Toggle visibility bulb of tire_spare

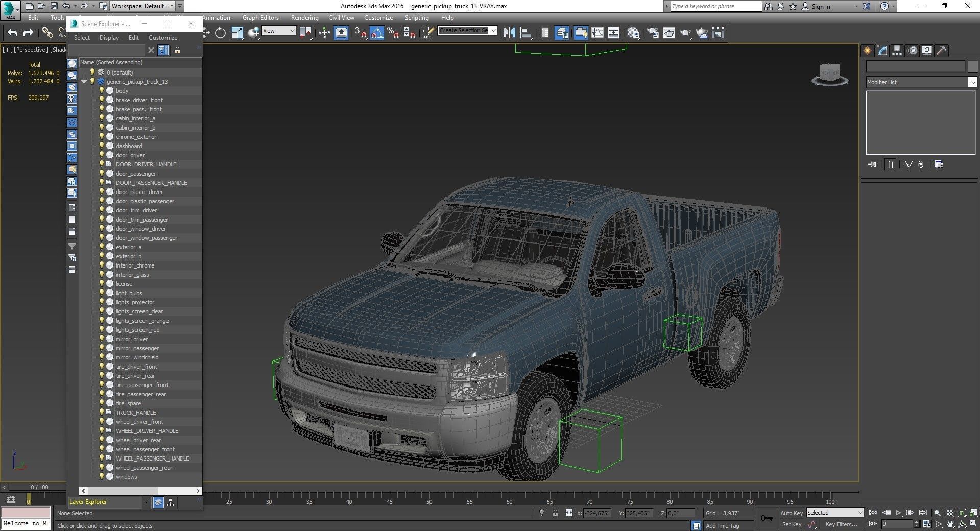tap(102, 403)
